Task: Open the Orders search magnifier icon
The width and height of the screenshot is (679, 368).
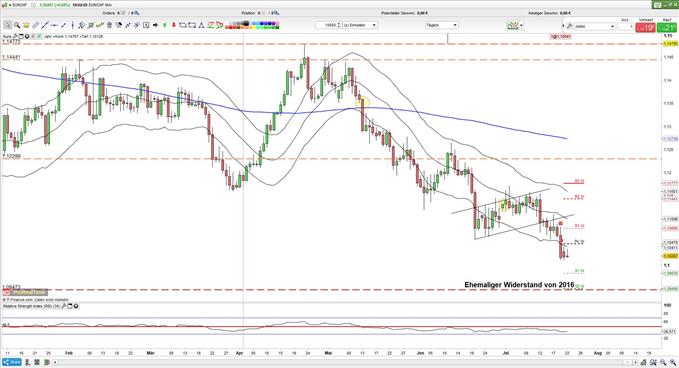Action: pyautogui.click(x=136, y=13)
